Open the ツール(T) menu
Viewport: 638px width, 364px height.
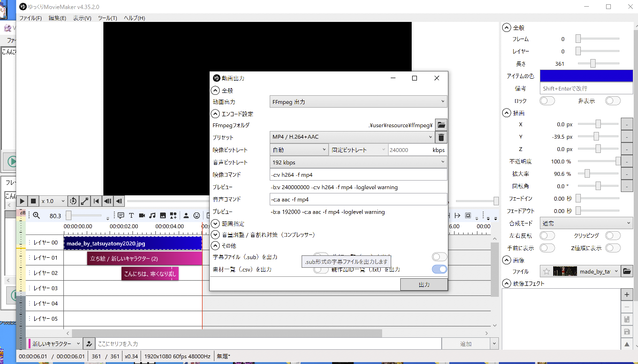coord(107,18)
